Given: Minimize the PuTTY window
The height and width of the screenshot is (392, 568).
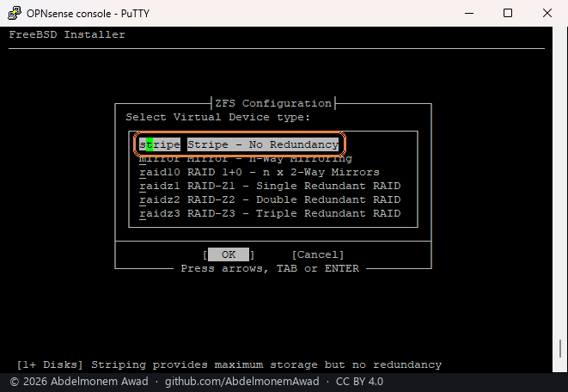Looking at the screenshot, I should pos(469,13).
